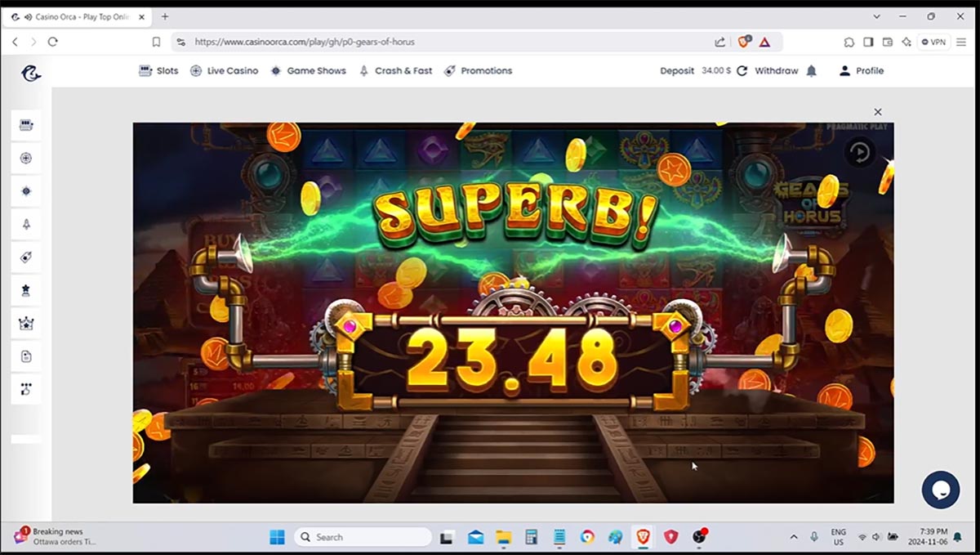Select the live casino chip sidebar icon
980x555 pixels.
click(26, 158)
